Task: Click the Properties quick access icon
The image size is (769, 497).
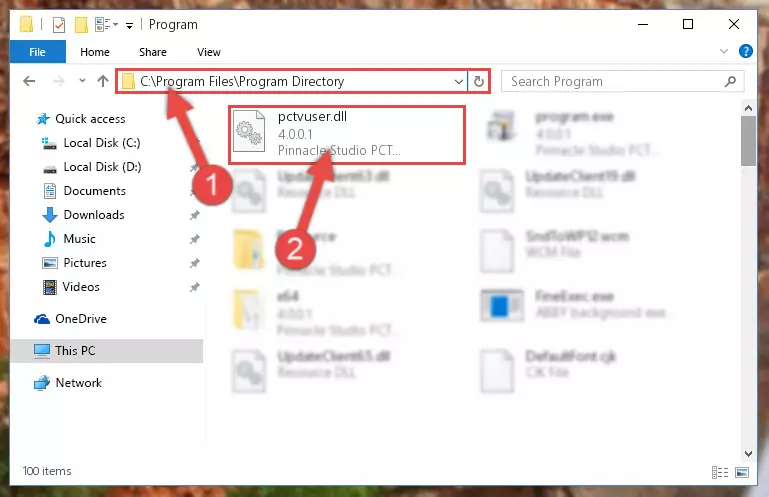Action: pyautogui.click(x=59, y=24)
